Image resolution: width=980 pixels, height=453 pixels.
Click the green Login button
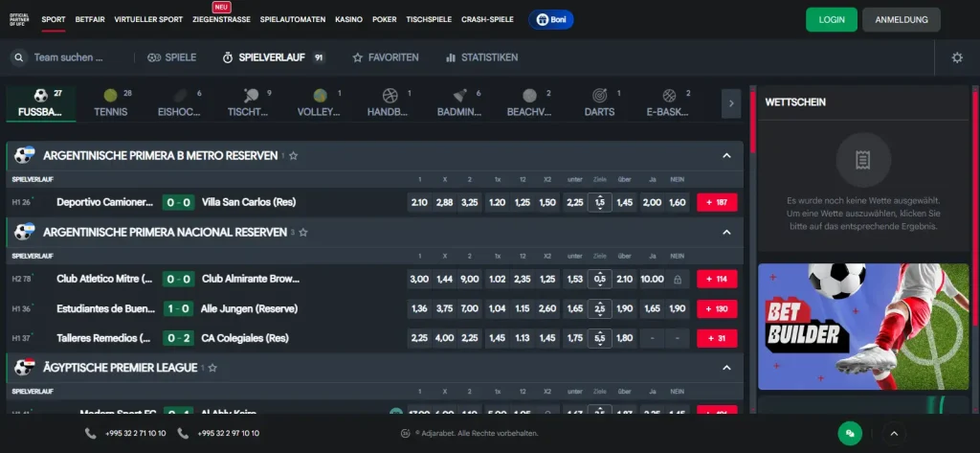[832, 19]
